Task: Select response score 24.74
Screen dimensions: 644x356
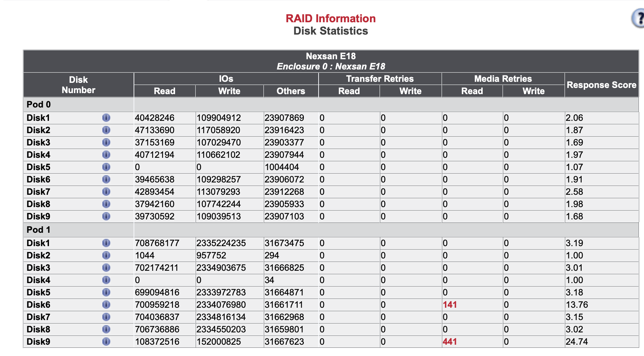Action: tap(577, 342)
